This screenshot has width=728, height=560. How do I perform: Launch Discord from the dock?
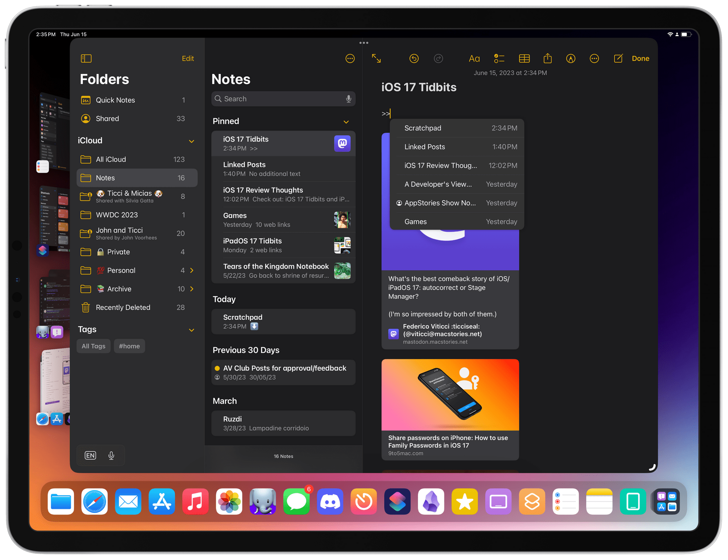[x=330, y=501]
